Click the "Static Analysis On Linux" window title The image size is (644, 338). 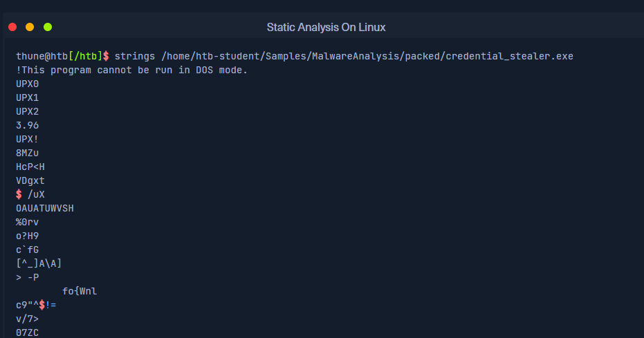[326, 28]
